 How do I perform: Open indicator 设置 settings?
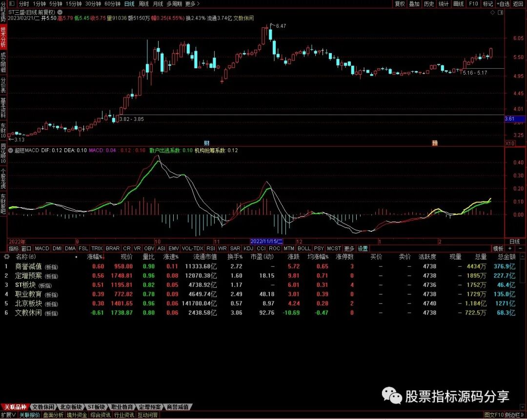click(363, 248)
